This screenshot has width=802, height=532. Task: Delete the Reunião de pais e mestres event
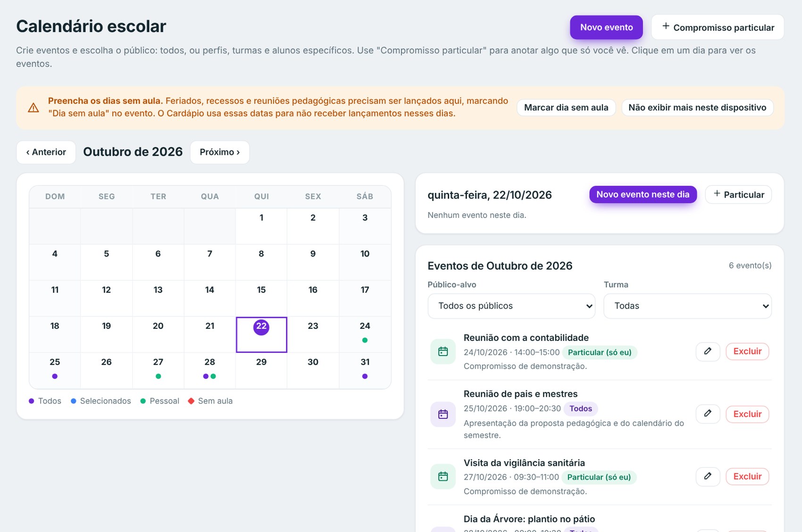pyautogui.click(x=747, y=414)
